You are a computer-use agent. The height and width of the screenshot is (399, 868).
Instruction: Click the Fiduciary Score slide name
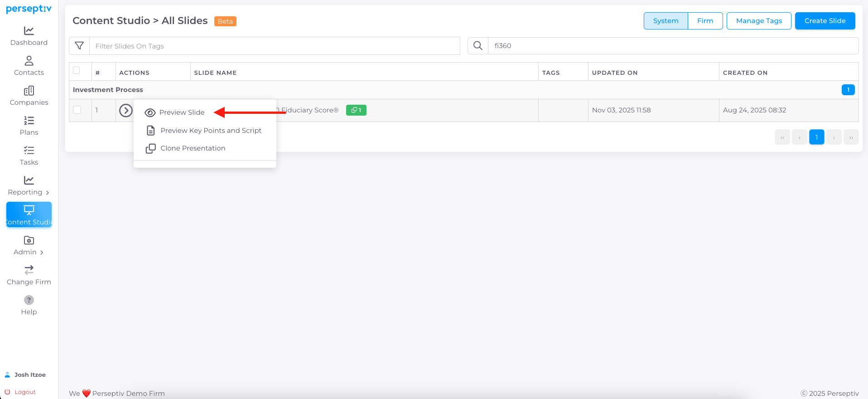[x=308, y=110]
